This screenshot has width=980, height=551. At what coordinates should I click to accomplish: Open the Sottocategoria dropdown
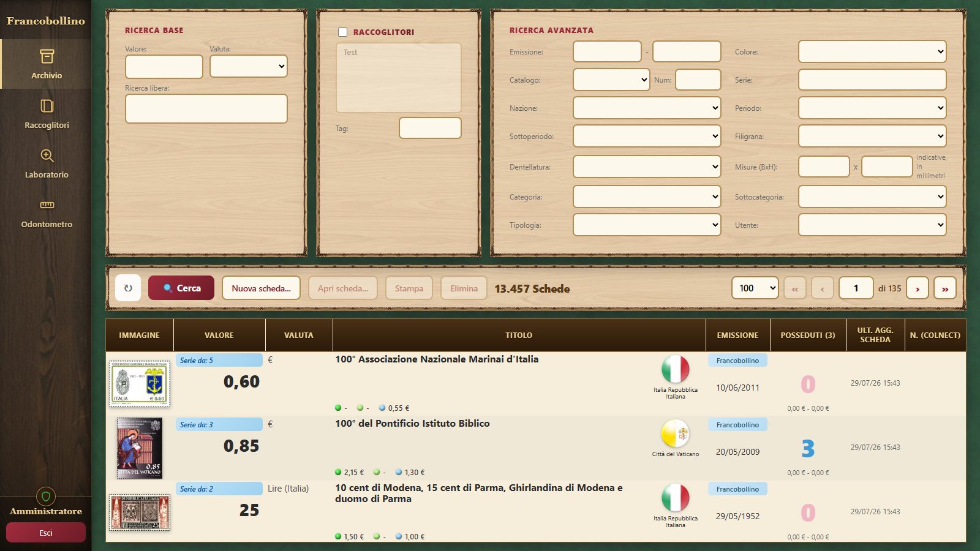coord(872,197)
